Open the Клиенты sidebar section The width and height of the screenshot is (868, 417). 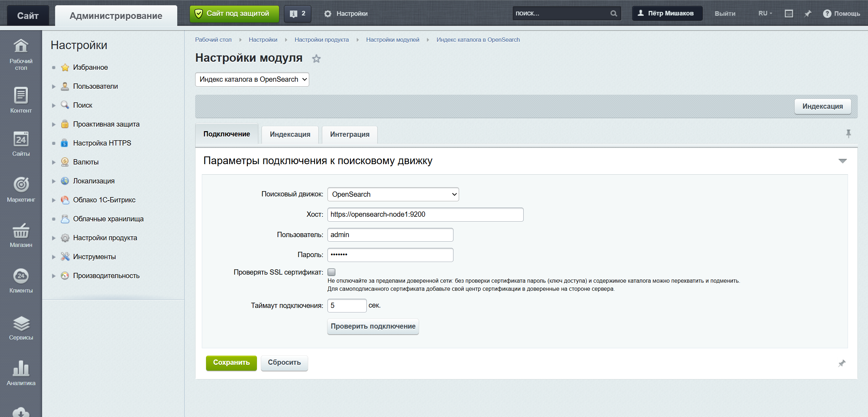(21, 281)
